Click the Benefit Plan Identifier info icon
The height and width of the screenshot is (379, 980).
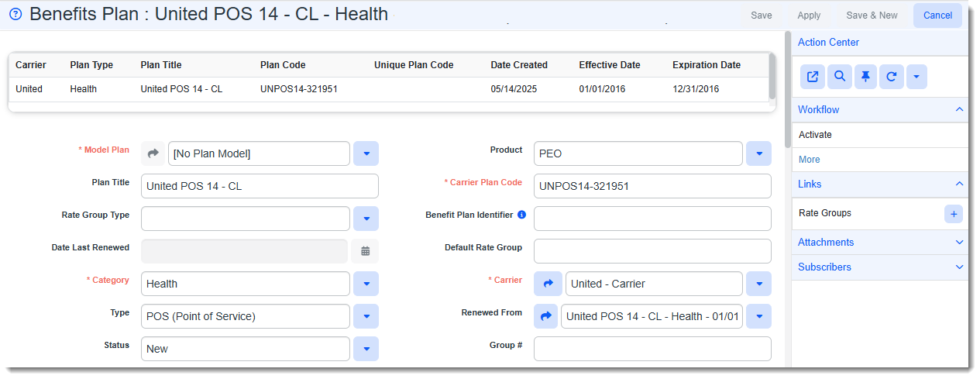521,215
